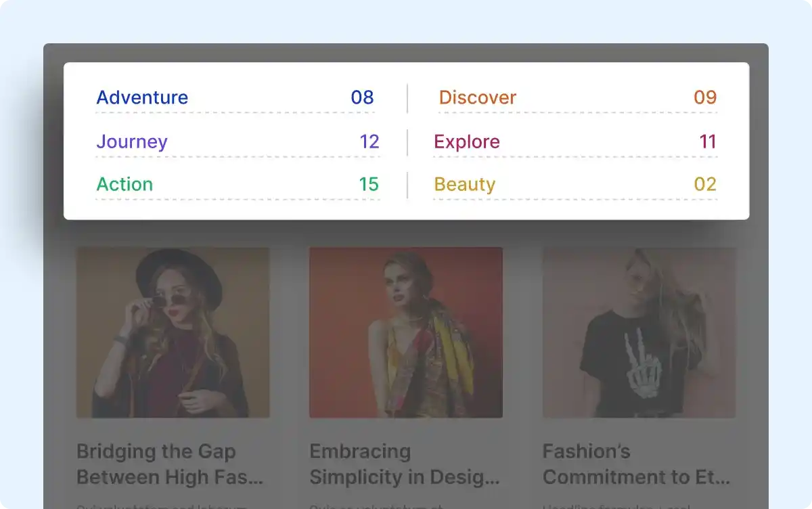
Task: Choose the Explore category link
Action: [x=467, y=142]
